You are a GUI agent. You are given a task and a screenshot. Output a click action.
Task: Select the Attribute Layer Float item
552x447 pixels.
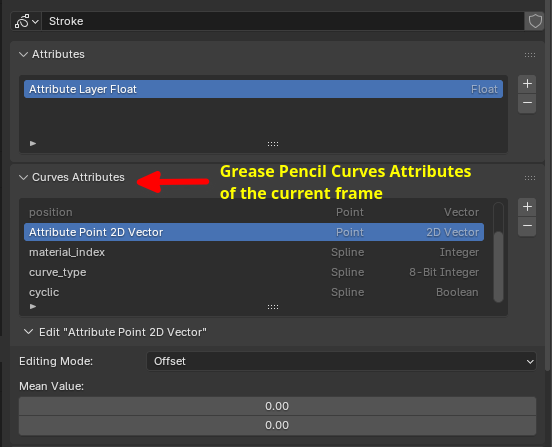pos(263,89)
